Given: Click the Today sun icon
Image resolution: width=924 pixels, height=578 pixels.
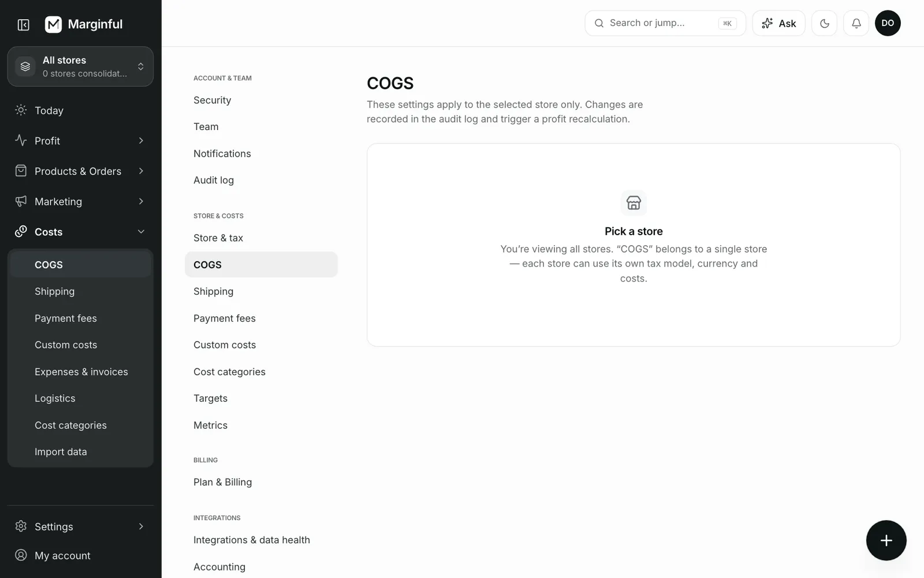Looking at the screenshot, I should click(21, 110).
